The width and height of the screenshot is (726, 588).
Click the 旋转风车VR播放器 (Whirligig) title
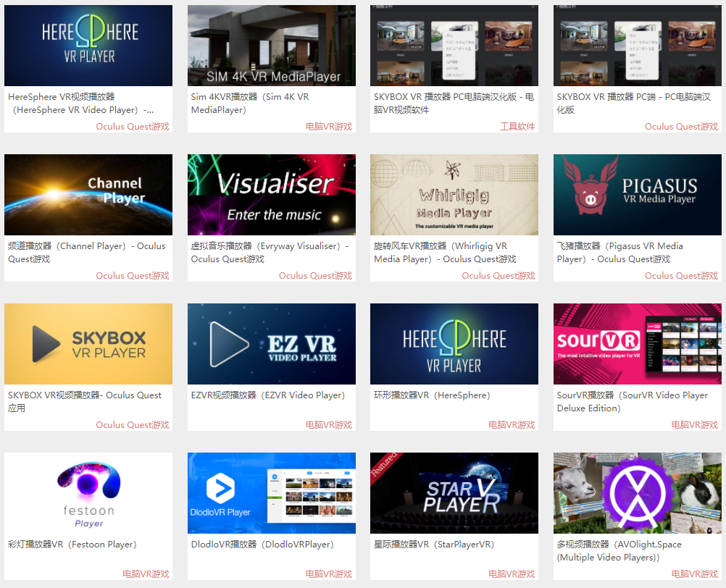[445, 252]
